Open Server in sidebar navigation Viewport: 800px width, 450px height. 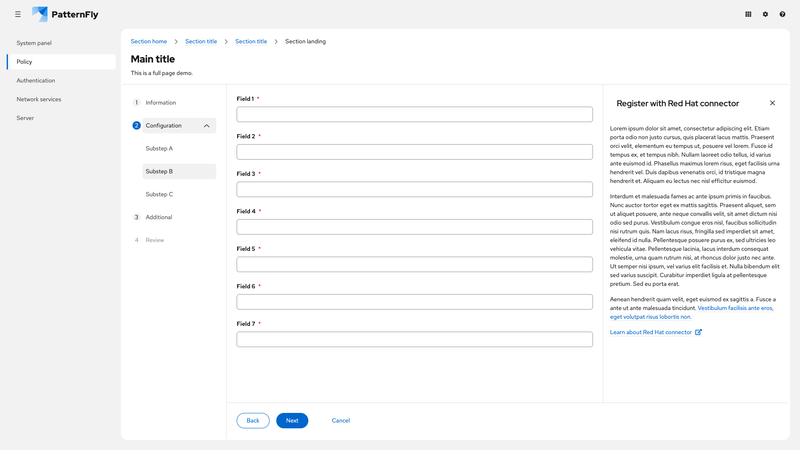pos(61,118)
